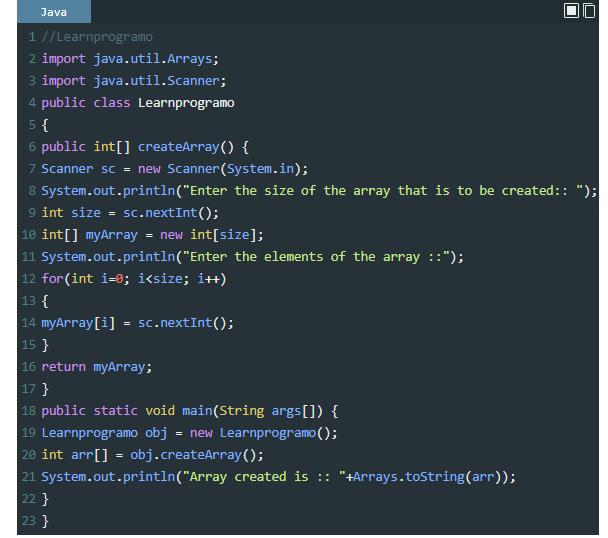Click the square view-source icon at top right
608x538 pixels.
tap(571, 10)
